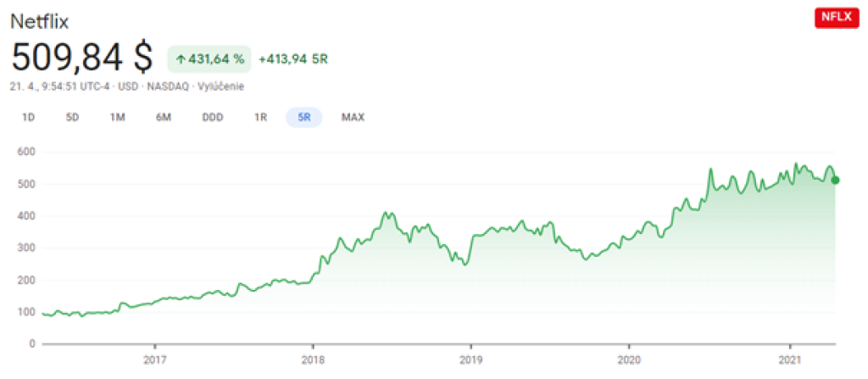Switch to the 6M range
This screenshot has height=379, width=868.
(x=163, y=118)
